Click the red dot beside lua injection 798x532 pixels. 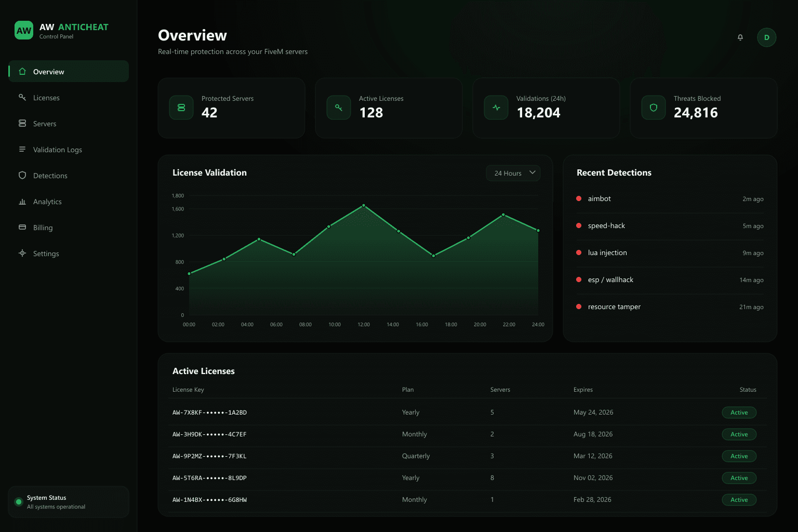tap(579, 252)
